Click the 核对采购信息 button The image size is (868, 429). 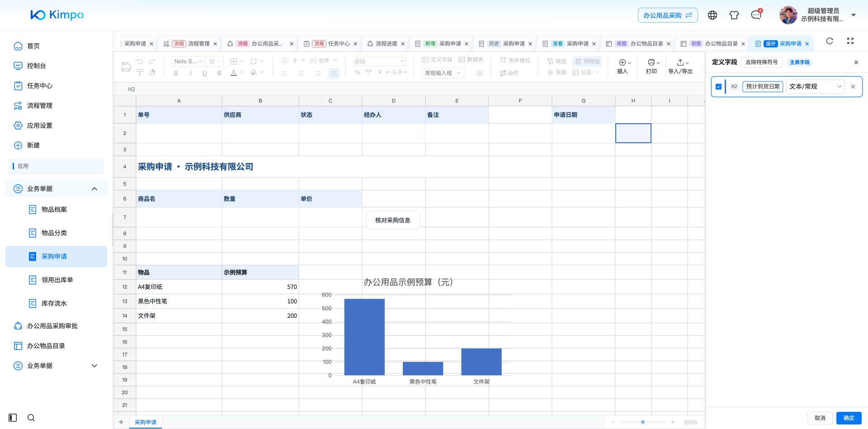click(x=392, y=220)
